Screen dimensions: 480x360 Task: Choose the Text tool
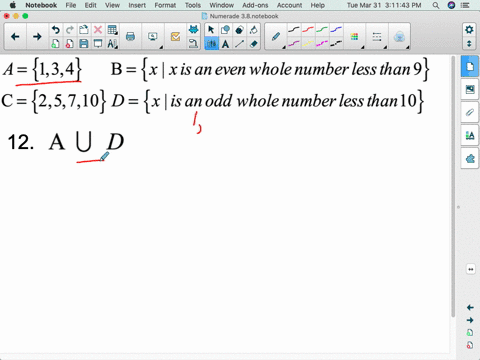tap(225, 44)
